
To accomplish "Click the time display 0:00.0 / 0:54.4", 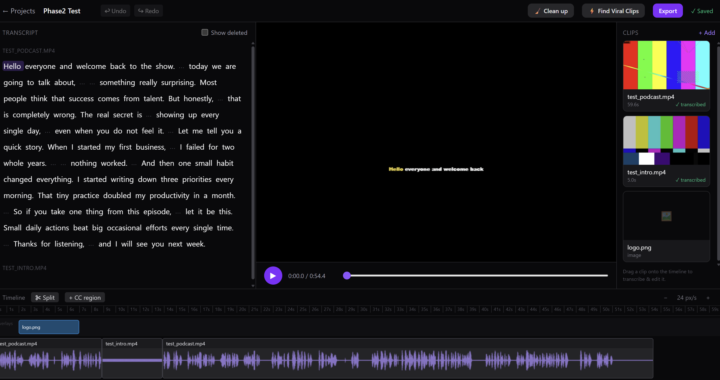I will coord(306,276).
